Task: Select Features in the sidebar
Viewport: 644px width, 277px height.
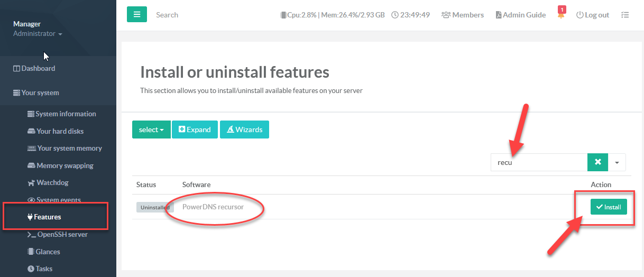Action: (x=47, y=217)
